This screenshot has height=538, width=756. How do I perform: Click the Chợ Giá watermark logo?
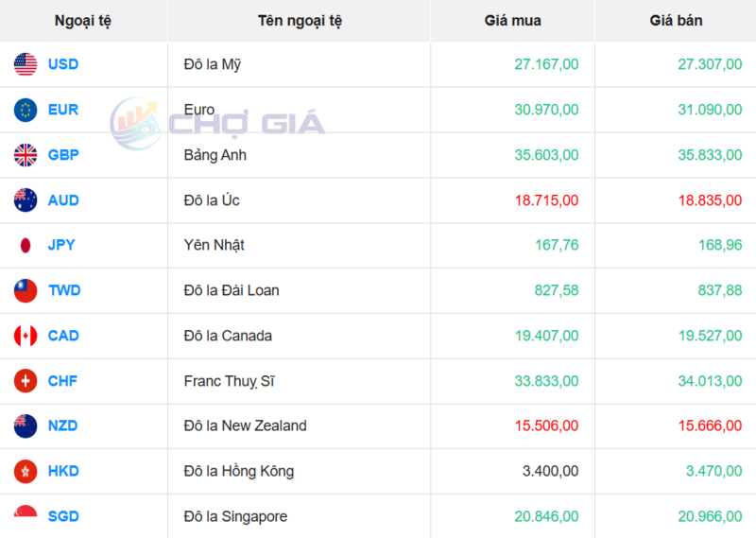click(x=217, y=123)
